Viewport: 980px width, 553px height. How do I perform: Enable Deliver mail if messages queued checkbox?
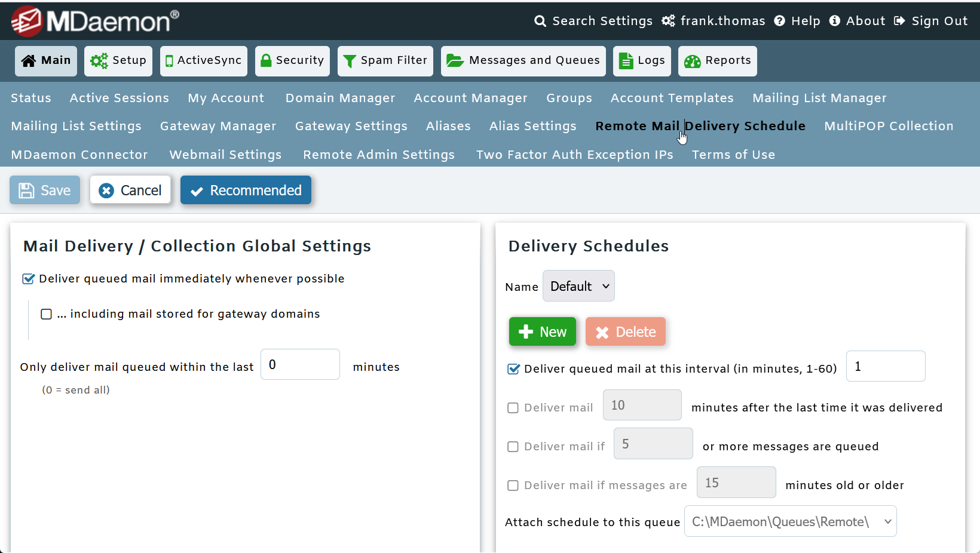coord(513,447)
